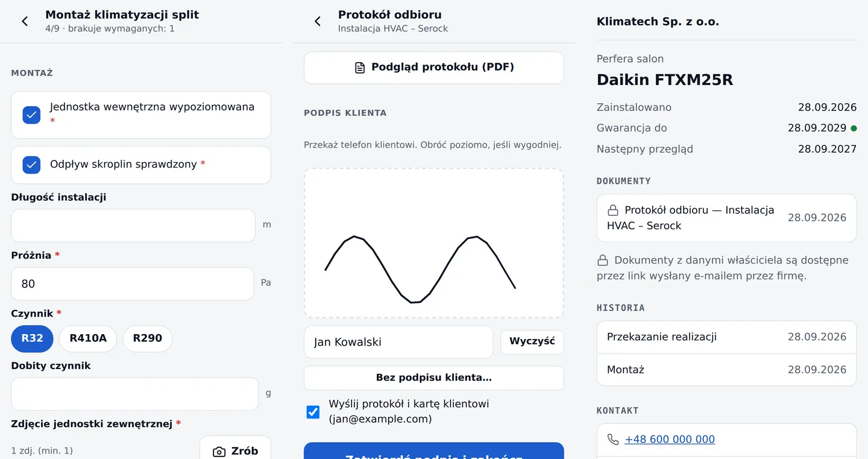The height and width of the screenshot is (459, 868).
Task: Click the Zainstalowano date value
Action: point(827,107)
